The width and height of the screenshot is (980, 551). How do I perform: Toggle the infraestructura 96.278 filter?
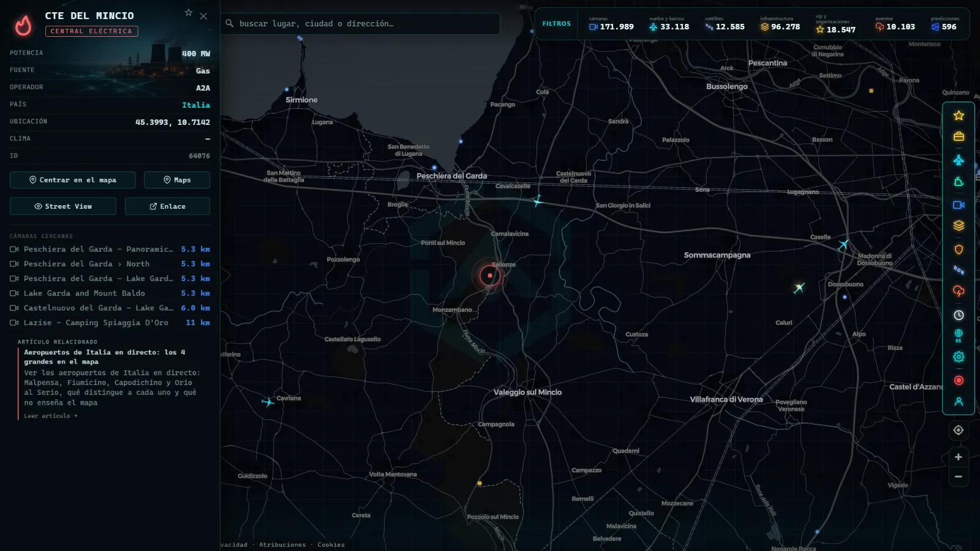[x=780, y=24]
